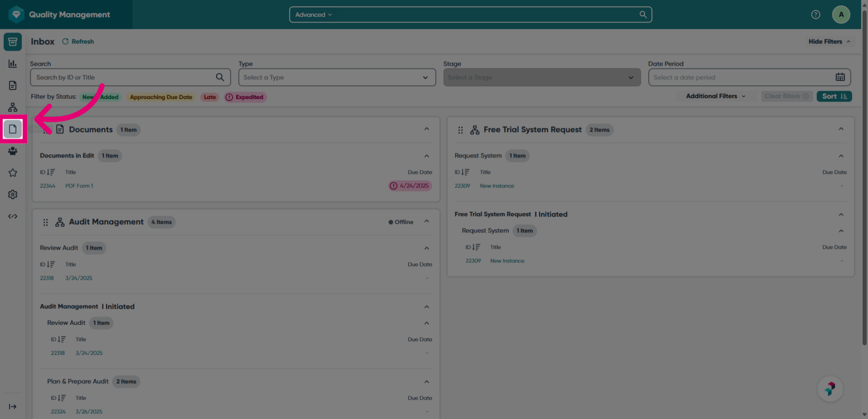Click the Documents 1 Item count badge

[128, 130]
